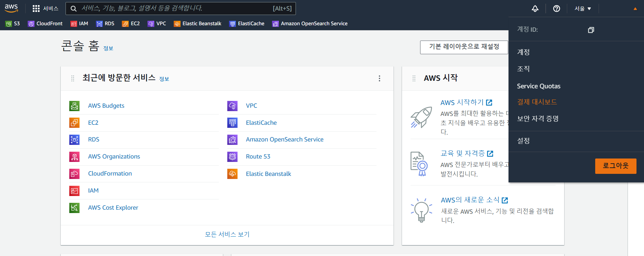Click the IAM icon in recently visited
The width and height of the screenshot is (644, 256).
[74, 191]
